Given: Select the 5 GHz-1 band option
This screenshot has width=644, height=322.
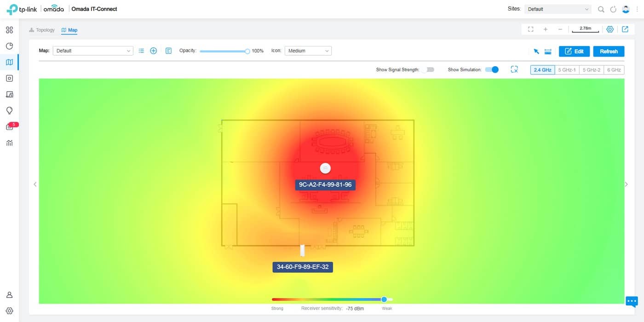Looking at the screenshot, I should [x=566, y=70].
